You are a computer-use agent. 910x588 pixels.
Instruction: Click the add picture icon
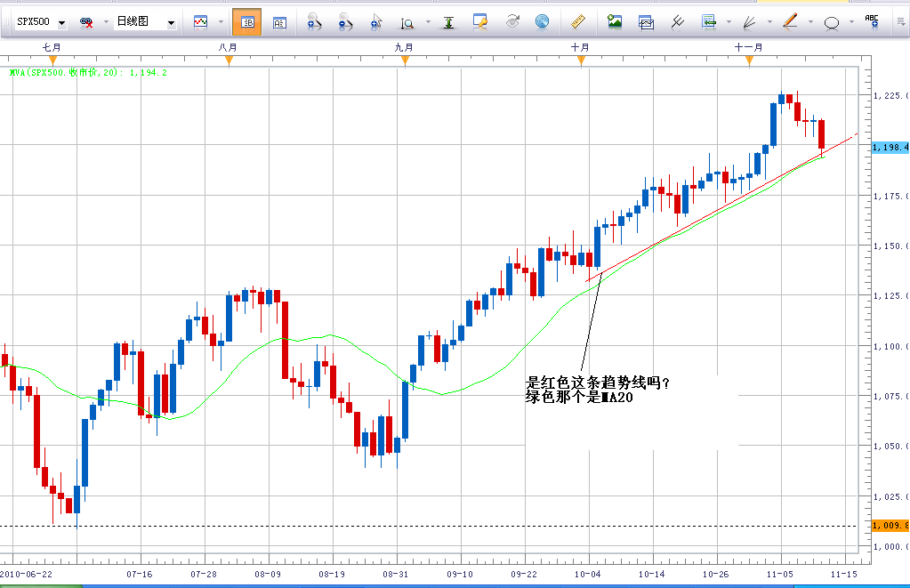point(615,22)
